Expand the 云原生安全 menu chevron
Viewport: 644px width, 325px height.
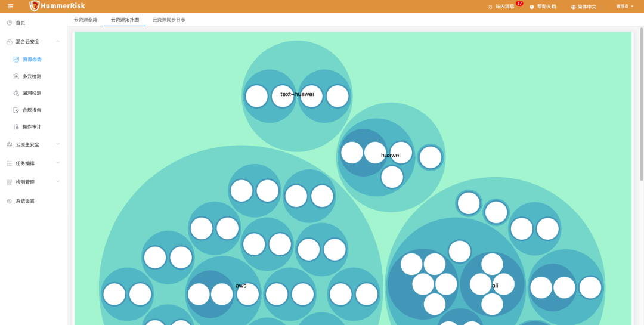point(58,144)
